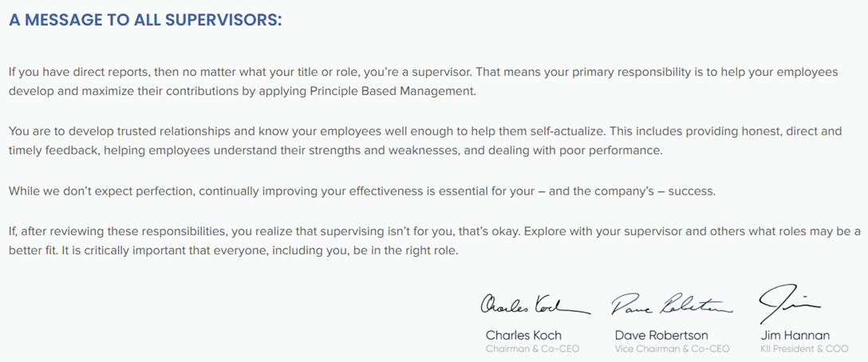Click the 'A MESSAGE TO ALL SUPERVISORS:' heading
868x362 pixels.
click(x=145, y=20)
